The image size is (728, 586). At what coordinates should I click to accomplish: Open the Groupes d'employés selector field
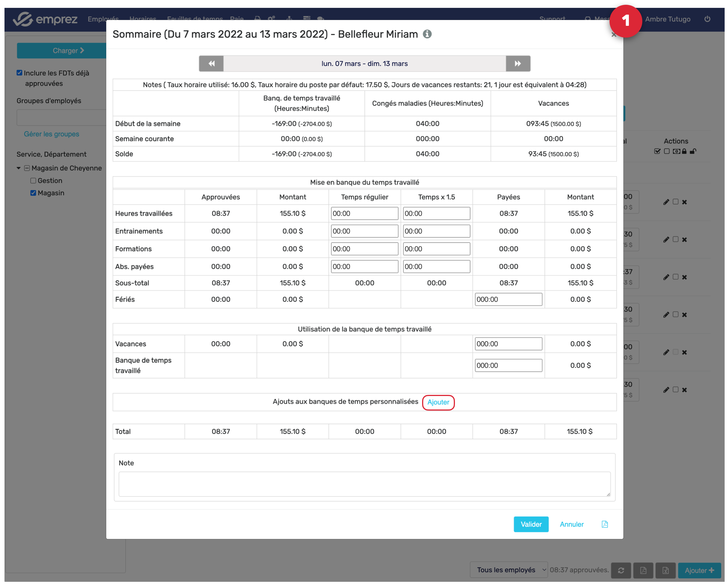(x=61, y=118)
